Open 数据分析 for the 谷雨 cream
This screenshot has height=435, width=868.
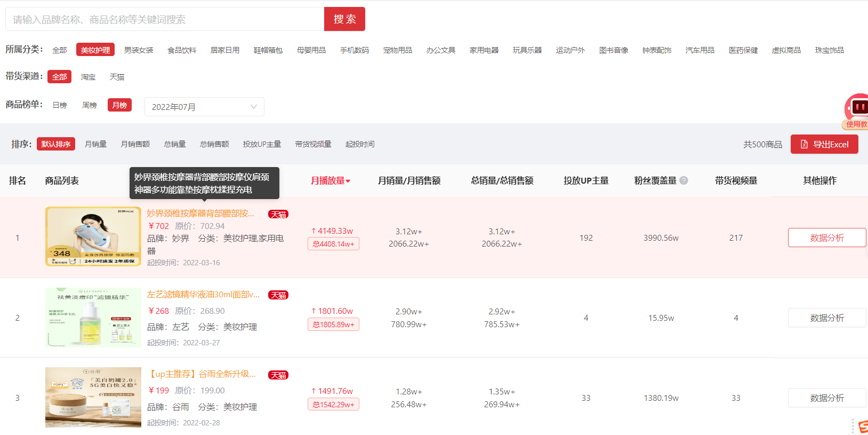click(827, 398)
